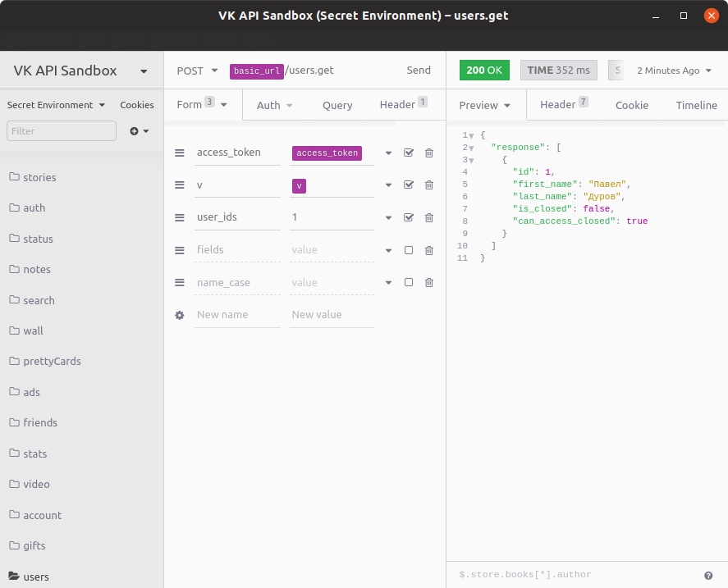Click the drag handle for access_token row
This screenshot has width=728, height=588.
pyautogui.click(x=179, y=153)
